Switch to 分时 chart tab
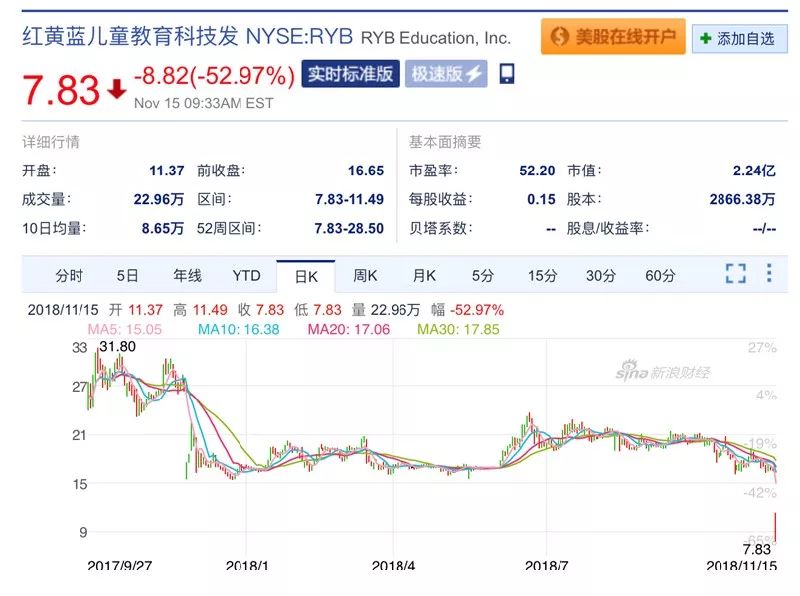 (69, 276)
